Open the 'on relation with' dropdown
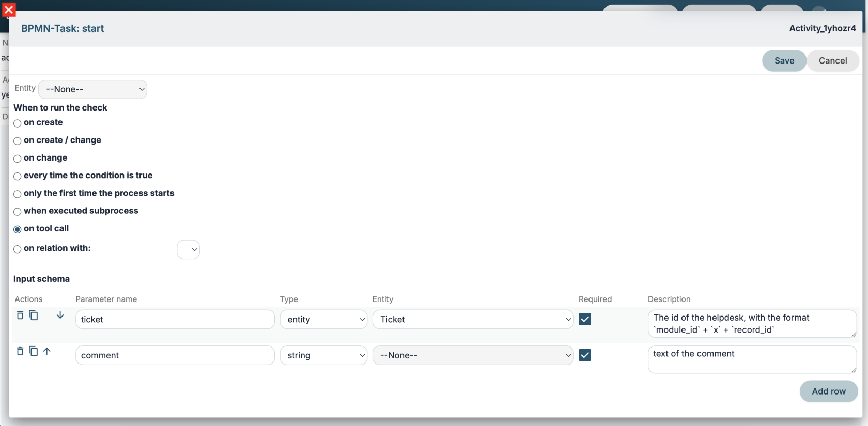The width and height of the screenshot is (868, 426). 189,249
